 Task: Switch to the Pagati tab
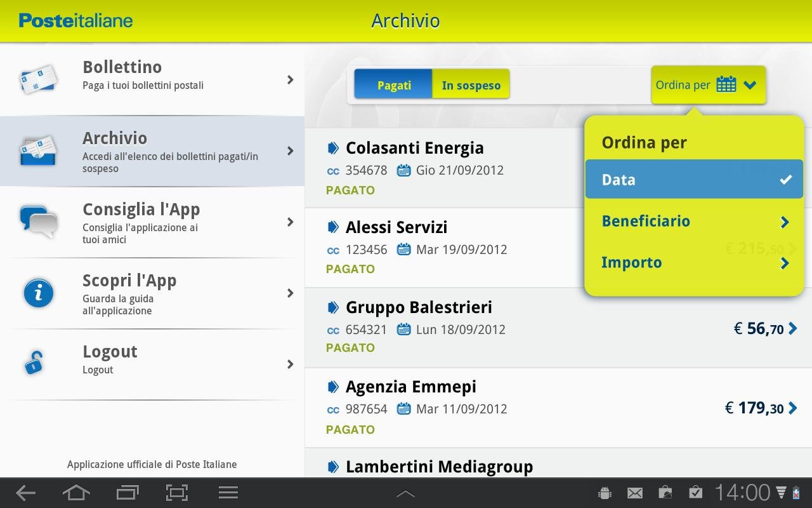(x=393, y=84)
